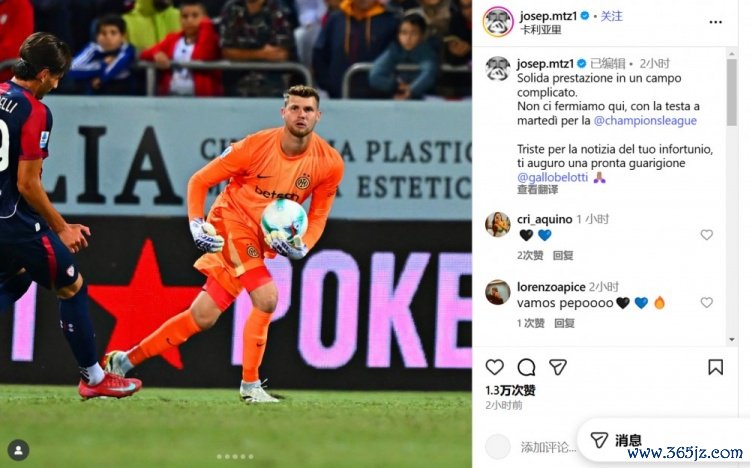Image resolution: width=750 pixels, height=468 pixels.
Task: Share post using paper plane icon
Action: click(x=558, y=367)
